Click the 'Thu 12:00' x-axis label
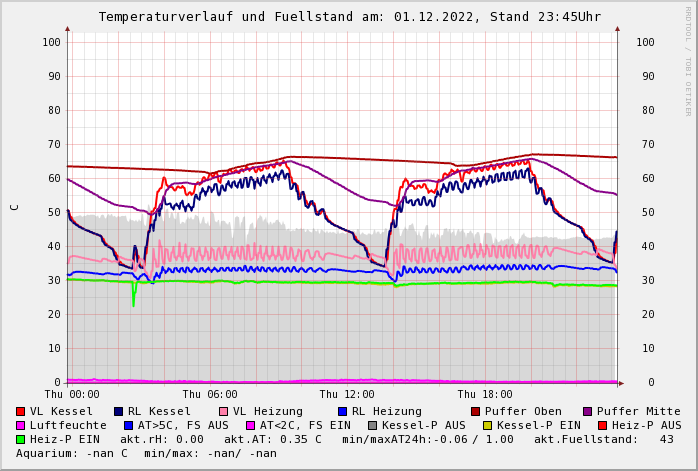Screen dimensions: 698x471 pos(347,395)
